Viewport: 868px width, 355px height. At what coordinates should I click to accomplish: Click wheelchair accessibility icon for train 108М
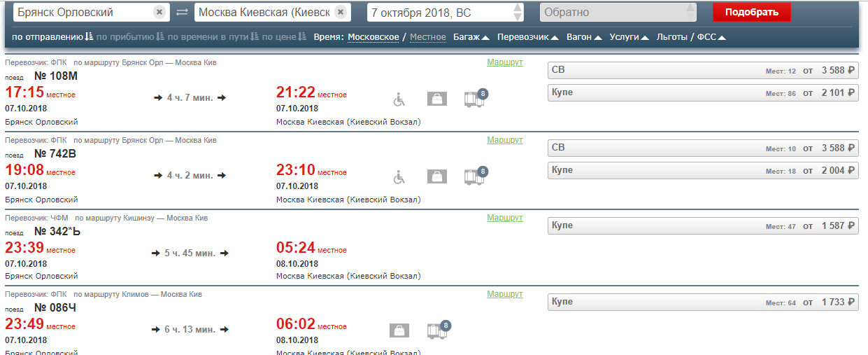click(399, 99)
